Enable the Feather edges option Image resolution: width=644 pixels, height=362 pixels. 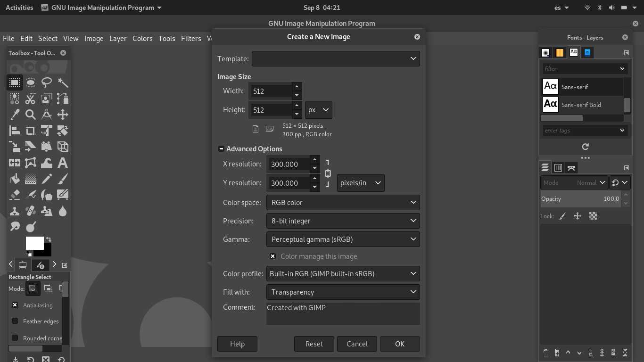[15, 321]
